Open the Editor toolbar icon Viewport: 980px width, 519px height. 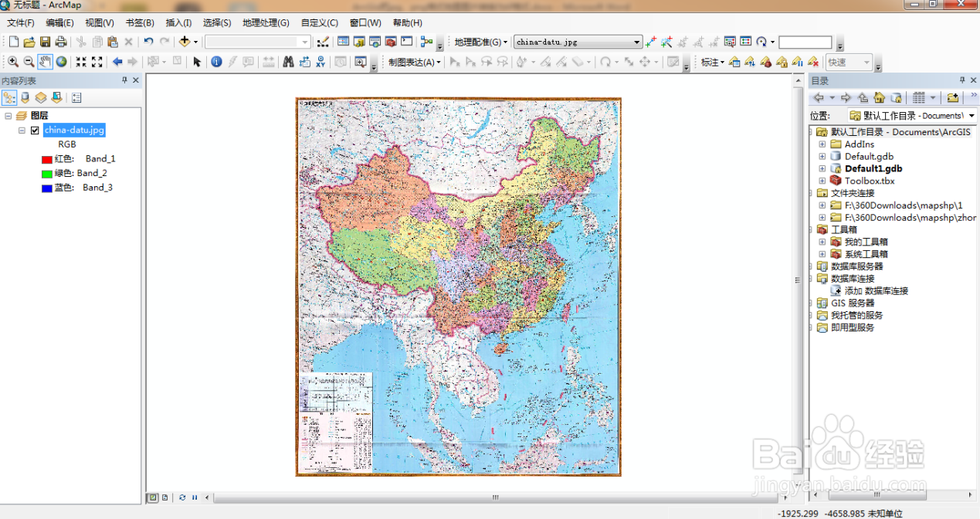point(322,42)
